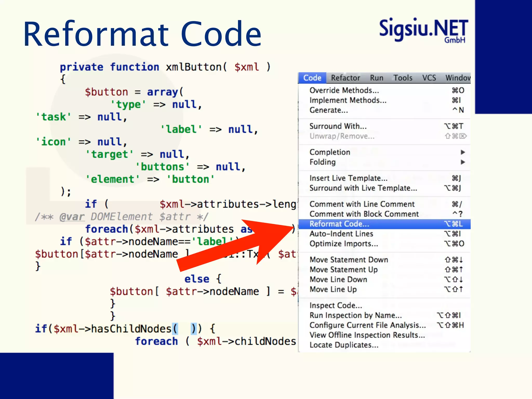Open the Run menu

[376, 78]
